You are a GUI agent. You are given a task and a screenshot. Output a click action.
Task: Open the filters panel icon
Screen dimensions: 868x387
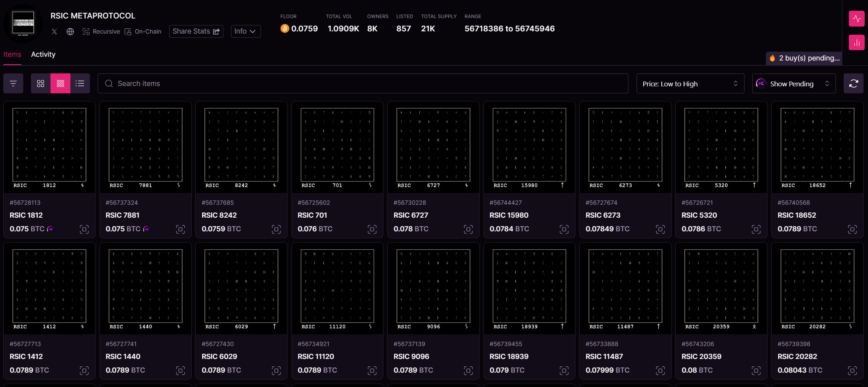click(x=13, y=84)
